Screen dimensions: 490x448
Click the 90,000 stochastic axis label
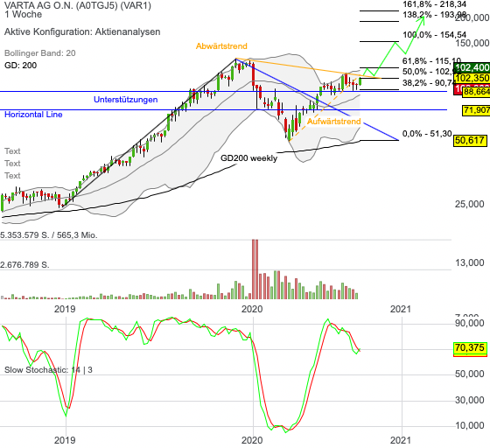(x=469, y=323)
